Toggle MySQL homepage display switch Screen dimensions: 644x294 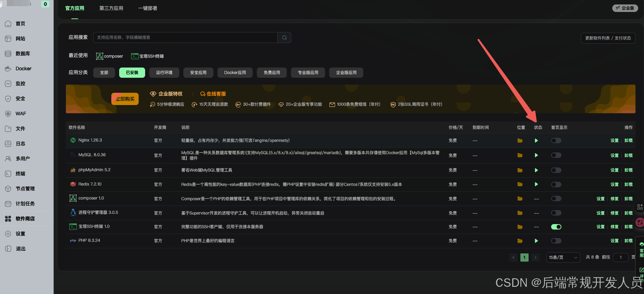tap(556, 155)
